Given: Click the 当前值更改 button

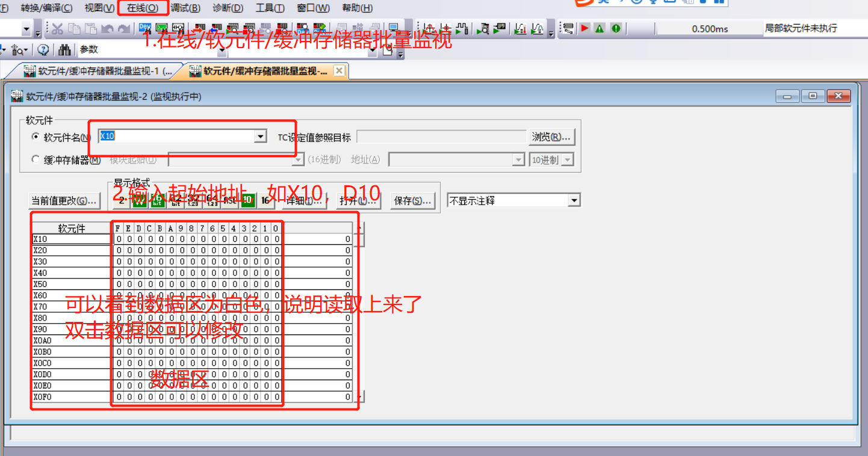Looking at the screenshot, I should [x=64, y=201].
